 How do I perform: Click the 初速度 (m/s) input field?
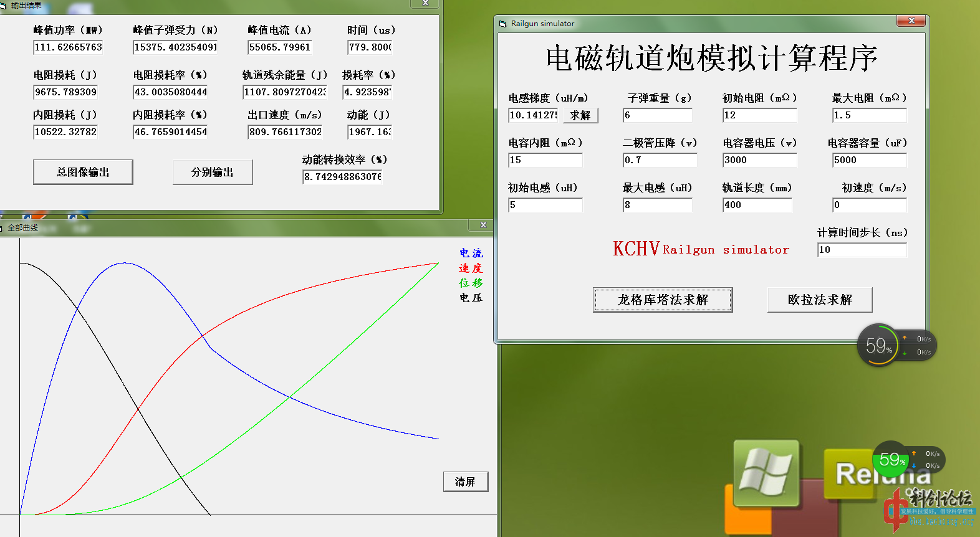point(870,205)
